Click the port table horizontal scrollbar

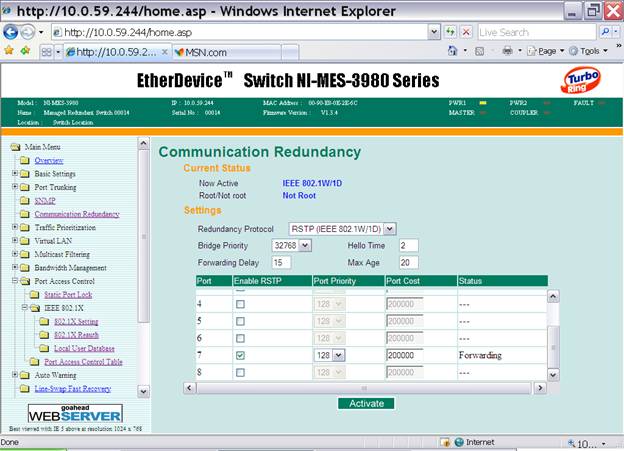360,386
